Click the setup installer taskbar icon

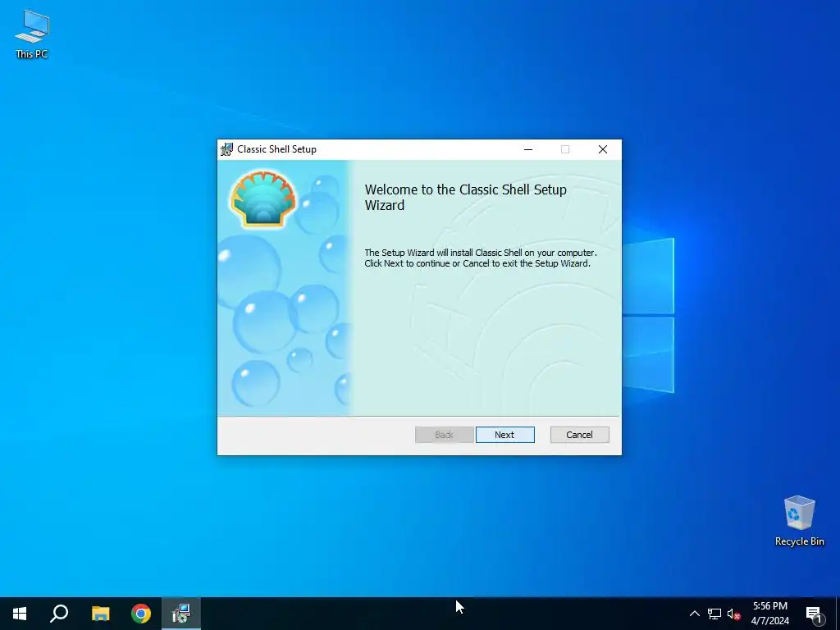click(181, 614)
